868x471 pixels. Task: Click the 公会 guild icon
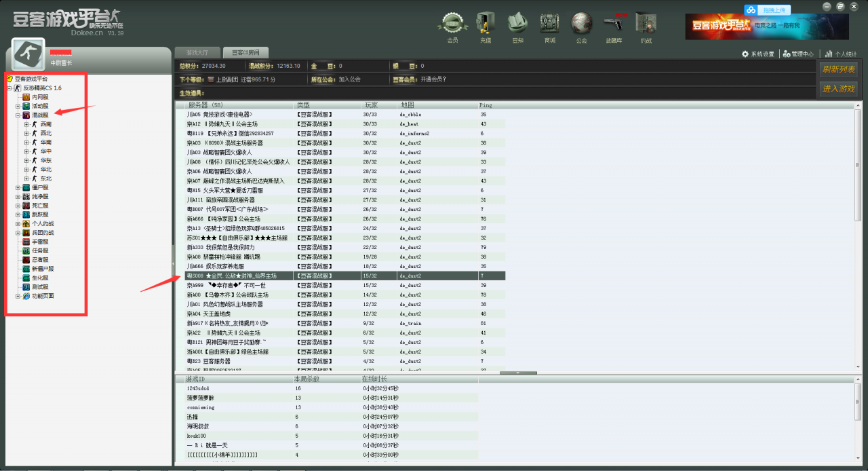point(581,24)
